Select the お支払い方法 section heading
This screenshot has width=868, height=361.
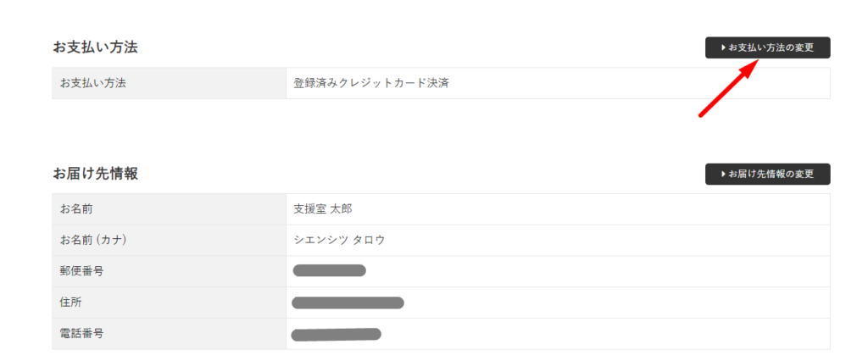(x=95, y=47)
